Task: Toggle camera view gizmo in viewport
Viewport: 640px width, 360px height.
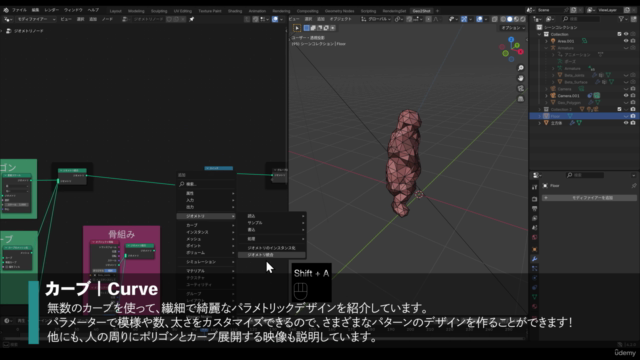Action: coord(521,89)
